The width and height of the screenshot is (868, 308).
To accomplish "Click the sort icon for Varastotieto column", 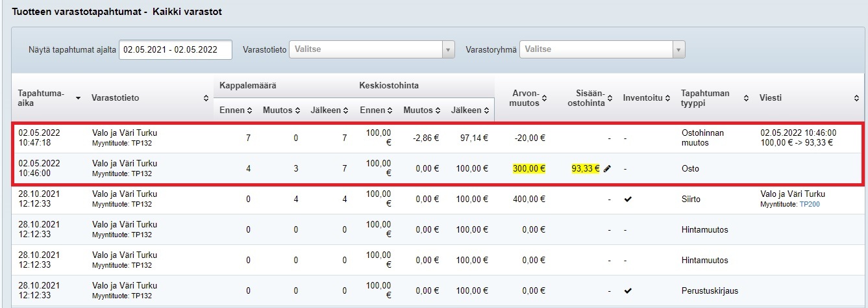I will (x=206, y=98).
